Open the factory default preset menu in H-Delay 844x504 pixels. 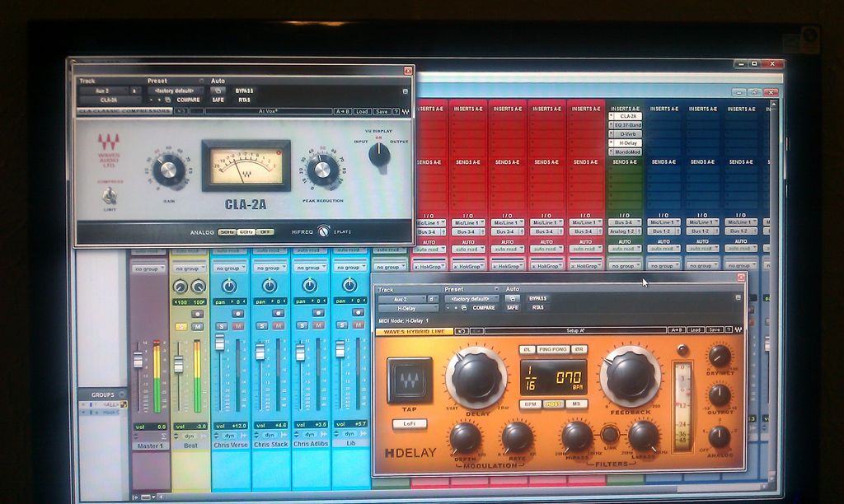[x=471, y=298]
